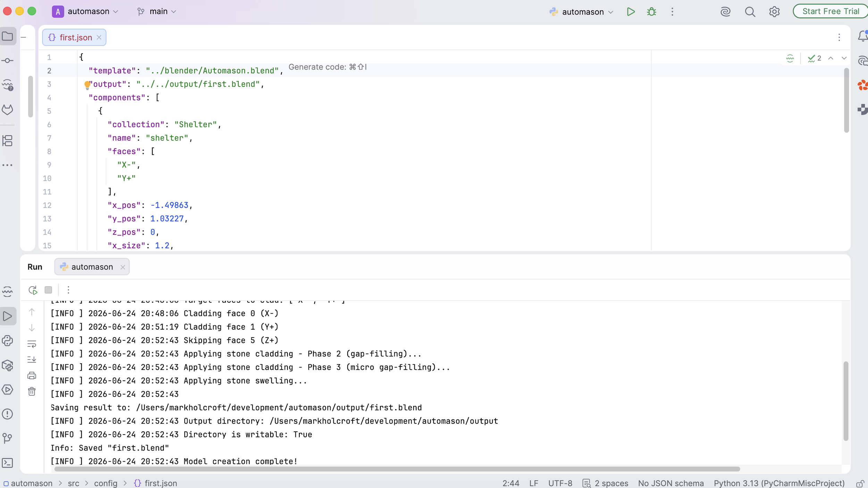The image size is (868, 488).
Task: Open Python Console tool window
Action: point(8,341)
